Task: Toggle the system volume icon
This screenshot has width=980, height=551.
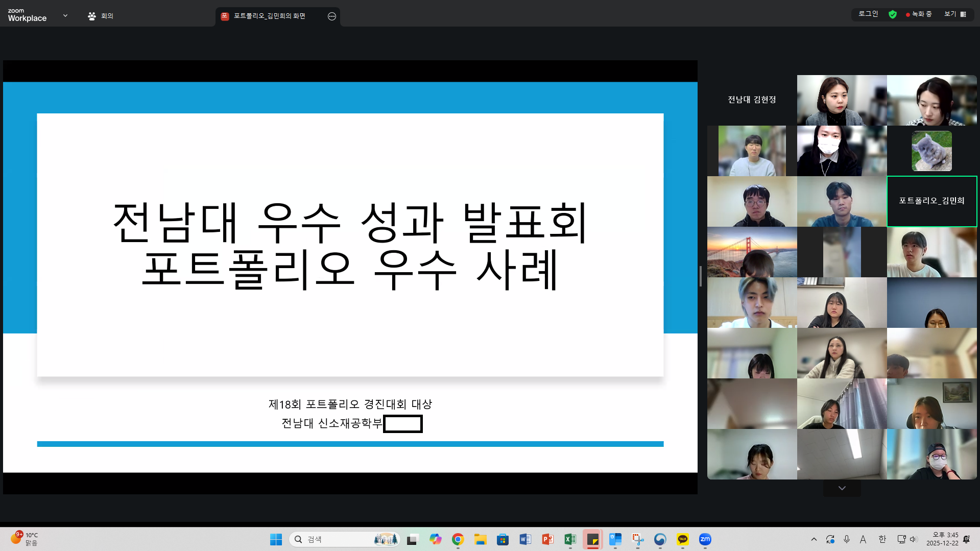Action: [x=913, y=539]
